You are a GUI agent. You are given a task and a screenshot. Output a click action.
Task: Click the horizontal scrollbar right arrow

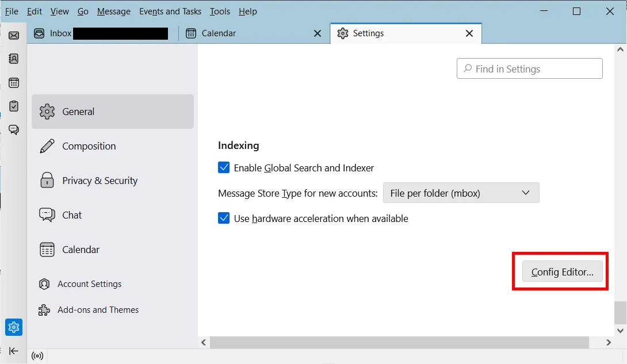coord(609,342)
